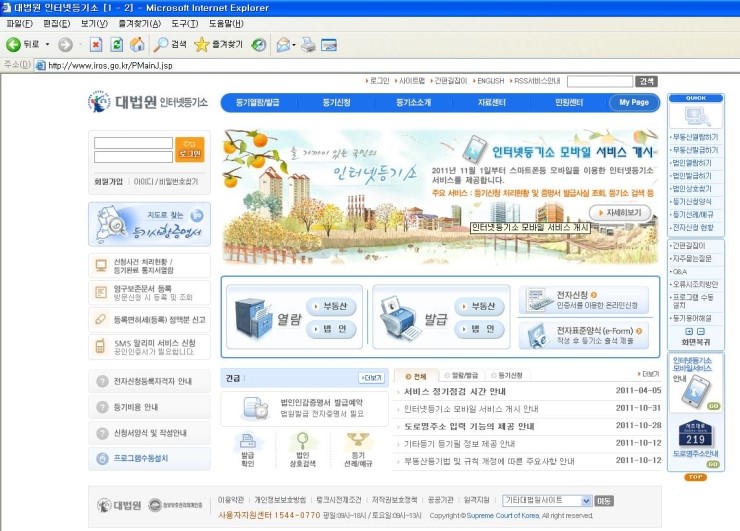
Task: Click 이동 button next to site dropdown
Action: click(x=604, y=501)
